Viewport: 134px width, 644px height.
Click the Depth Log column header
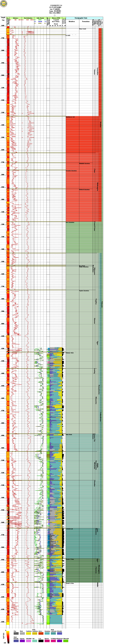coord(3,19)
